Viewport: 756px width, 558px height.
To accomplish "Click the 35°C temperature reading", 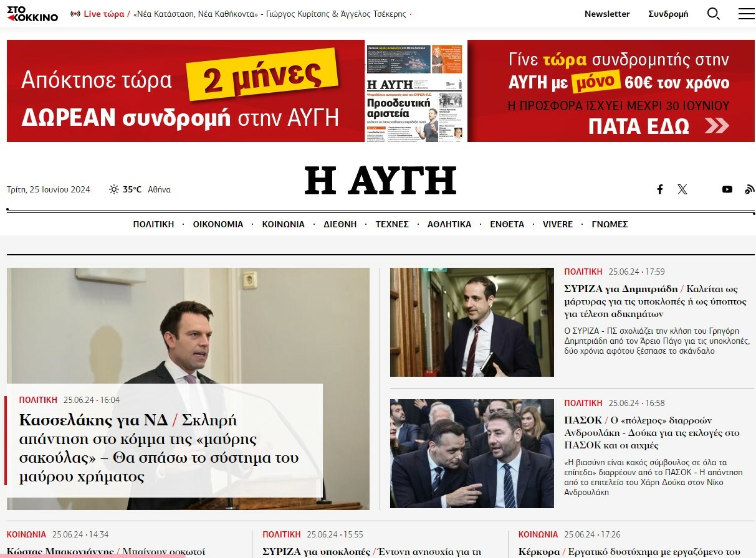I will pos(132,189).
